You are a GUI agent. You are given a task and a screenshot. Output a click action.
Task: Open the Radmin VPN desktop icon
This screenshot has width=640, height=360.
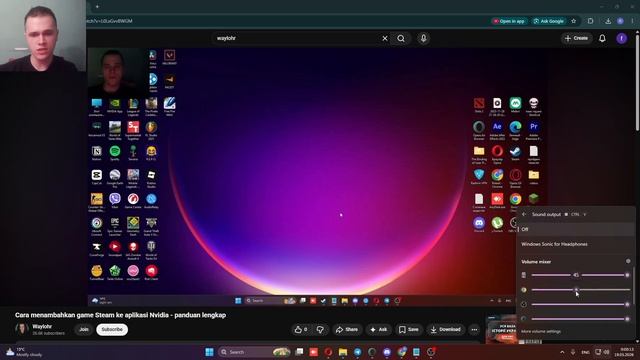coord(479,177)
